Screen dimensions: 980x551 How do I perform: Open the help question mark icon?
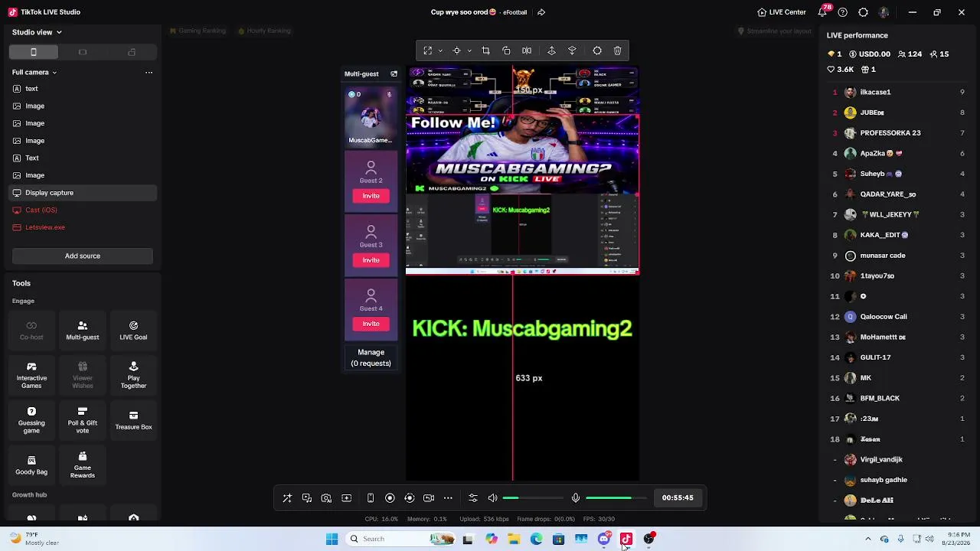point(843,12)
